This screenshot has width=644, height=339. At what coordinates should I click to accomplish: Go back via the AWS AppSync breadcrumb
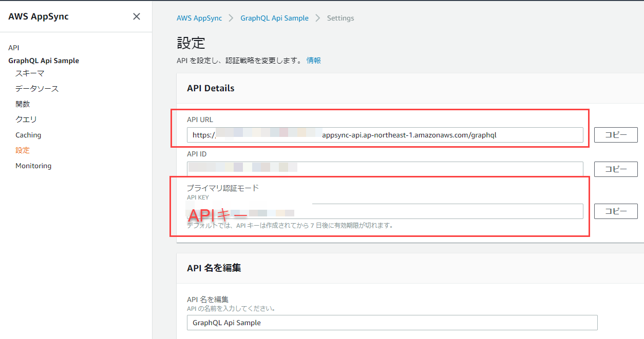pos(199,18)
